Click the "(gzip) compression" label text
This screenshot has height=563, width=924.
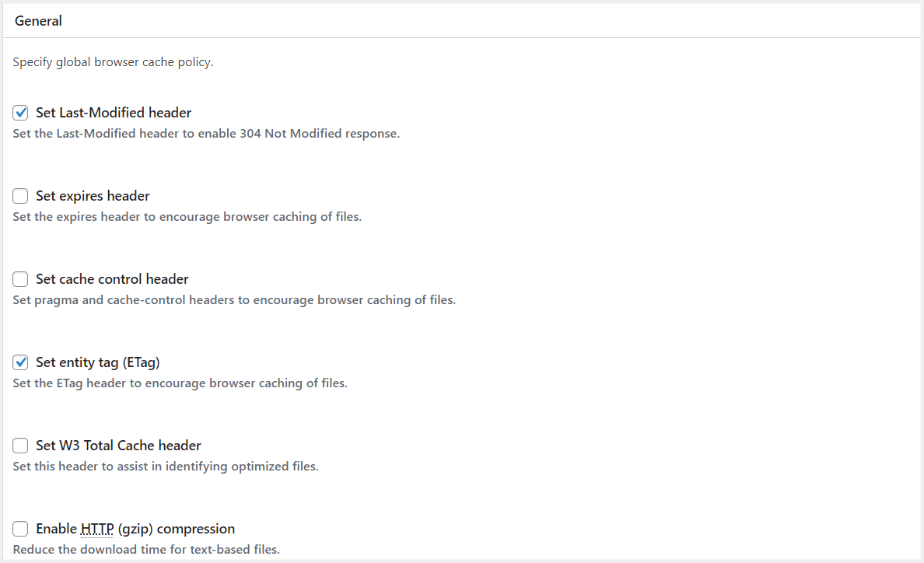point(177,529)
